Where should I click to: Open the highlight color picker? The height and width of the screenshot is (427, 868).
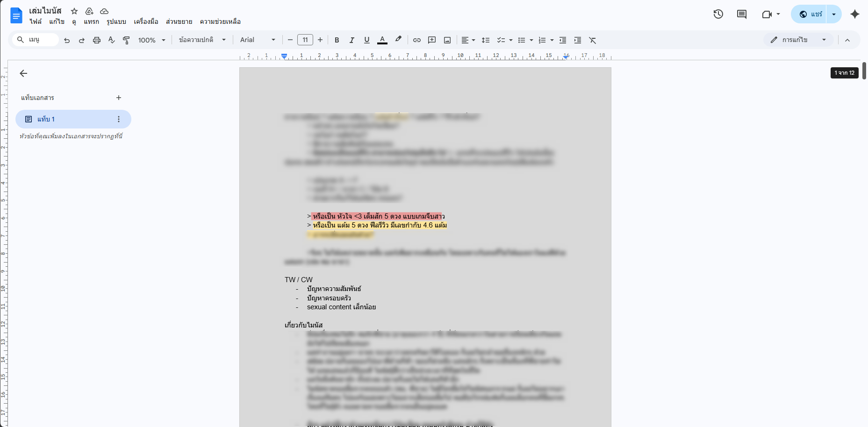pyautogui.click(x=398, y=40)
